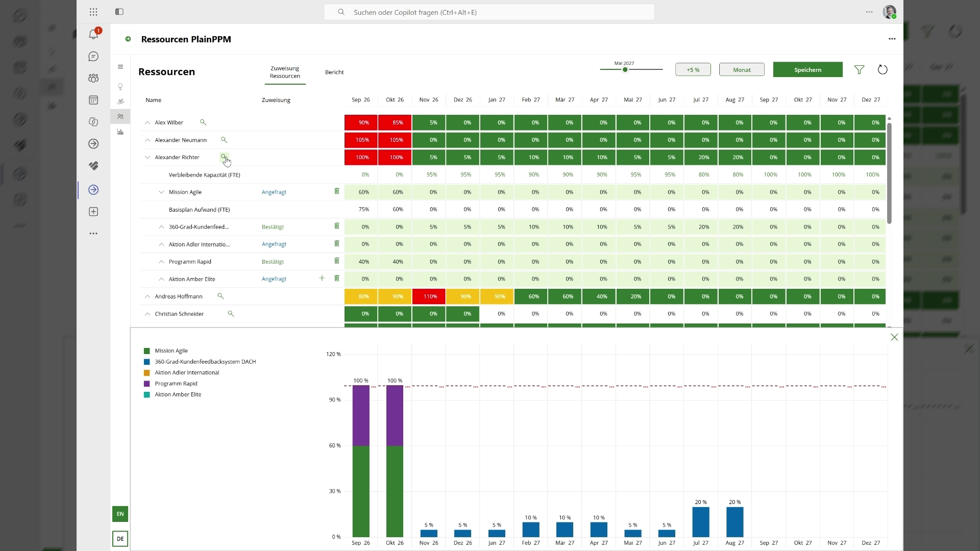Click the refresh circular arrow icon

pyautogui.click(x=883, y=69)
